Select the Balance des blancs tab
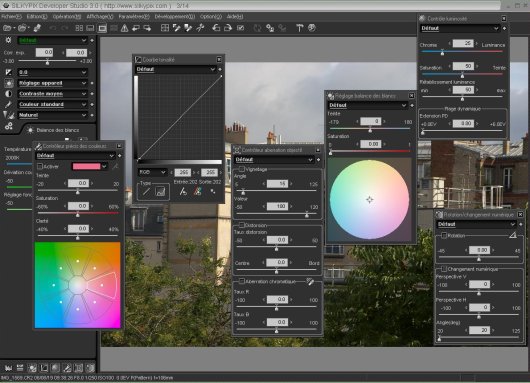Viewport: 530px width, 383px height. pos(53,130)
